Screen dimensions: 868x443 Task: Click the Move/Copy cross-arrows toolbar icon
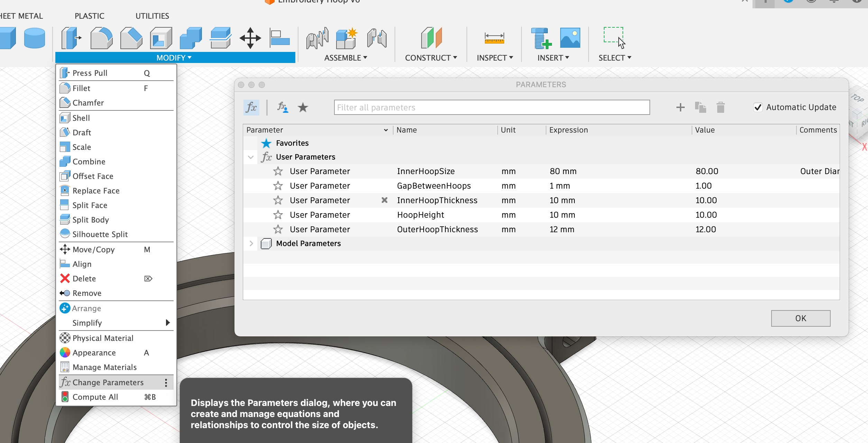pos(250,38)
